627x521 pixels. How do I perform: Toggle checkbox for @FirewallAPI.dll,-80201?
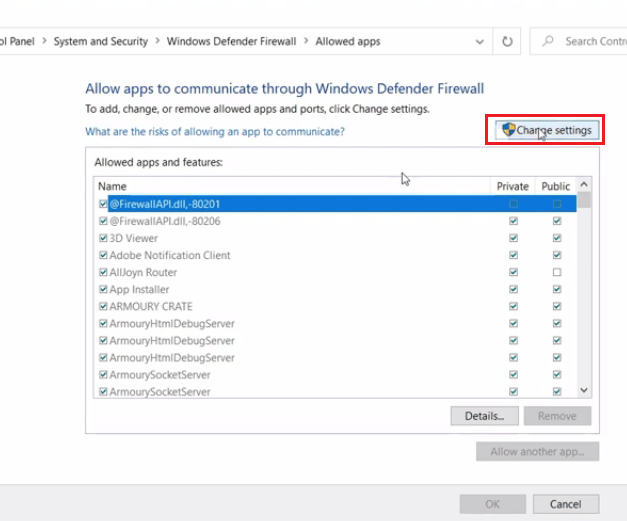tap(103, 204)
